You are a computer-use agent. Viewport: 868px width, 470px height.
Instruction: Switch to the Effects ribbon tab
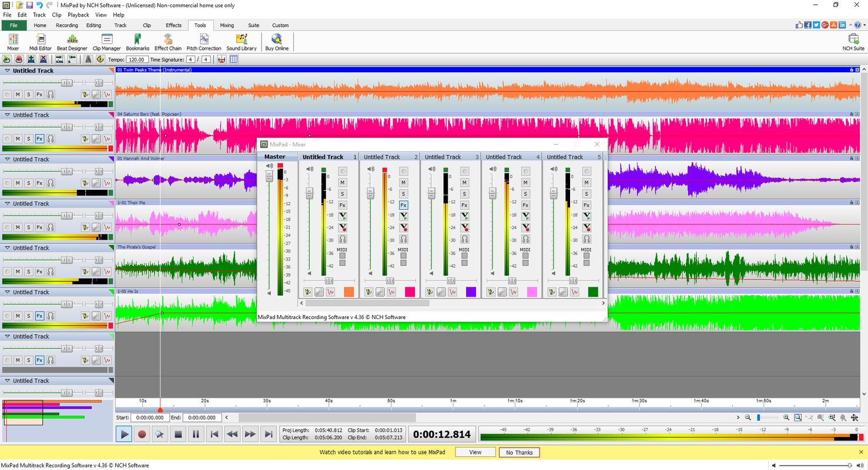(x=173, y=25)
